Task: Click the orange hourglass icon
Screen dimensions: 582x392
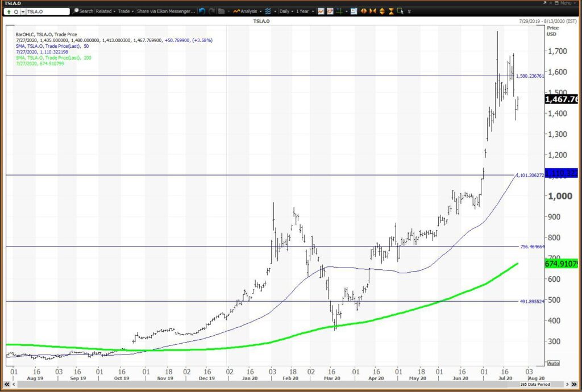Action: point(391,11)
